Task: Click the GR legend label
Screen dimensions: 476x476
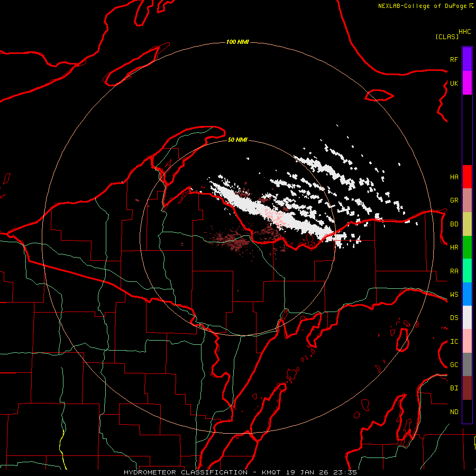Action: [x=454, y=200]
